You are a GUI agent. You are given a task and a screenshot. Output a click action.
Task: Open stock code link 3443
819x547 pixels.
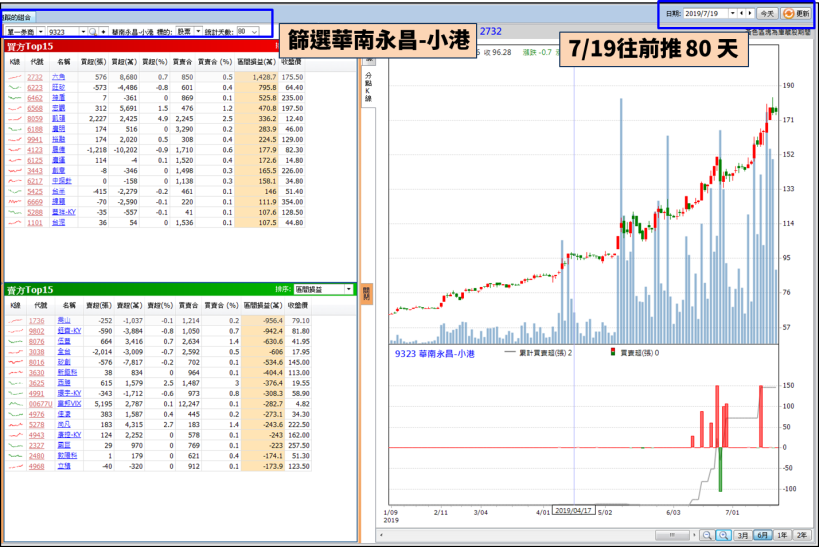pos(35,171)
